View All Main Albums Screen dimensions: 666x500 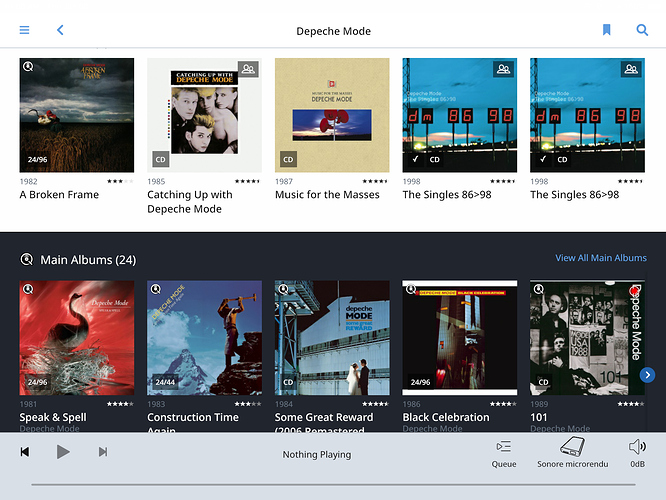coord(601,258)
